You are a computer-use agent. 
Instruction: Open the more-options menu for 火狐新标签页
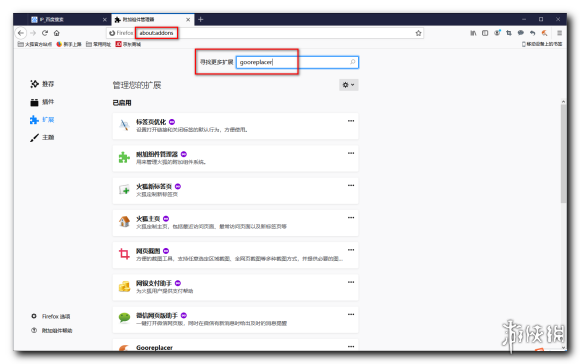pos(351,185)
